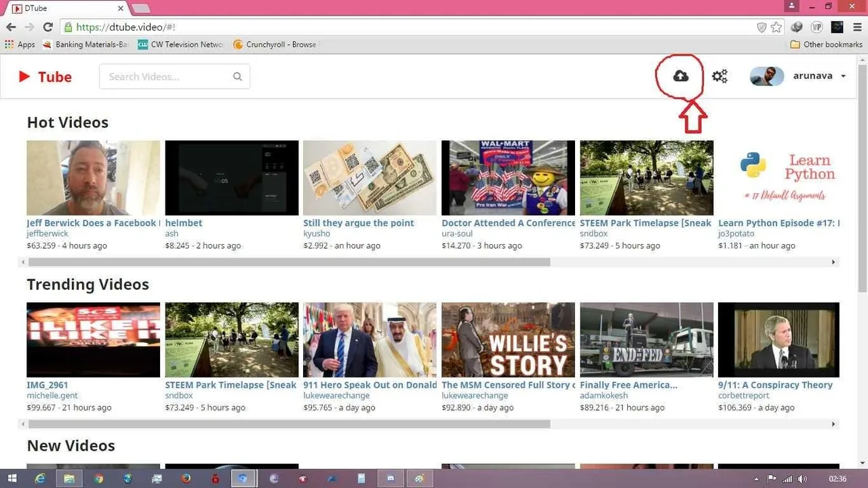This screenshot has height=488, width=868.
Task: Open the Doctor Attended A Conference video
Action: [x=509, y=223]
